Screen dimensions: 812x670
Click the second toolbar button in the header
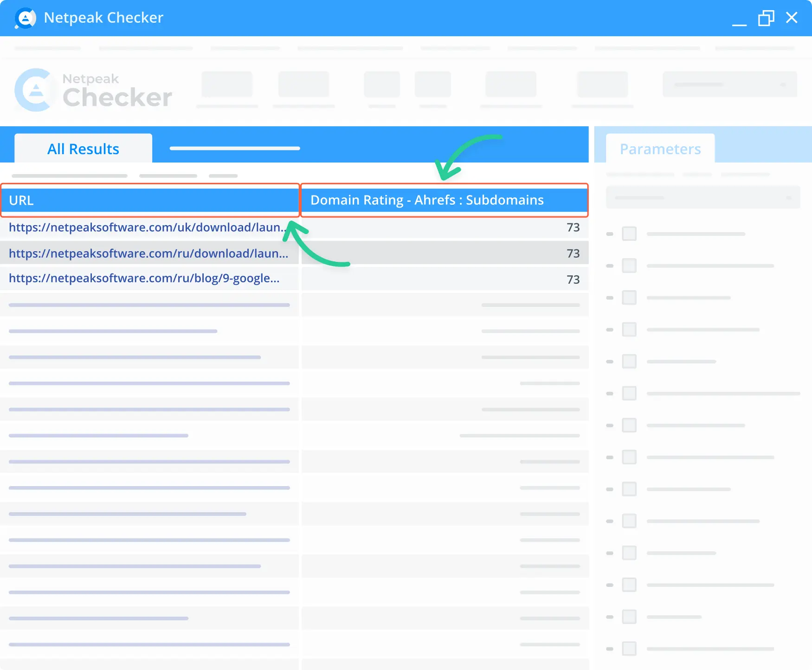point(303,85)
